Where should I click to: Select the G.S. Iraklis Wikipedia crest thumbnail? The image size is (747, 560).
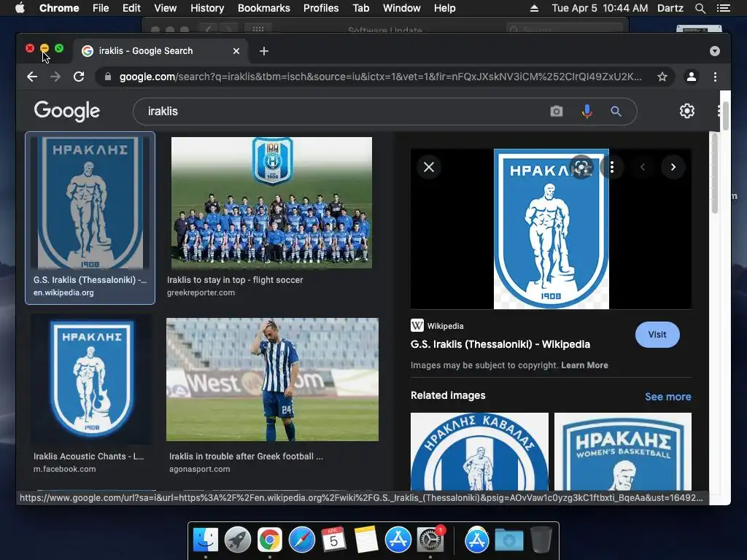[90, 203]
